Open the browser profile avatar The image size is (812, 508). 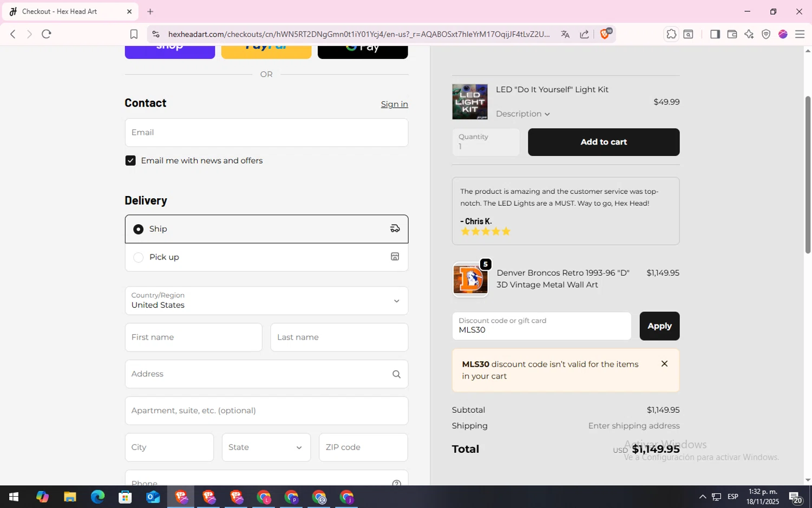(x=783, y=34)
